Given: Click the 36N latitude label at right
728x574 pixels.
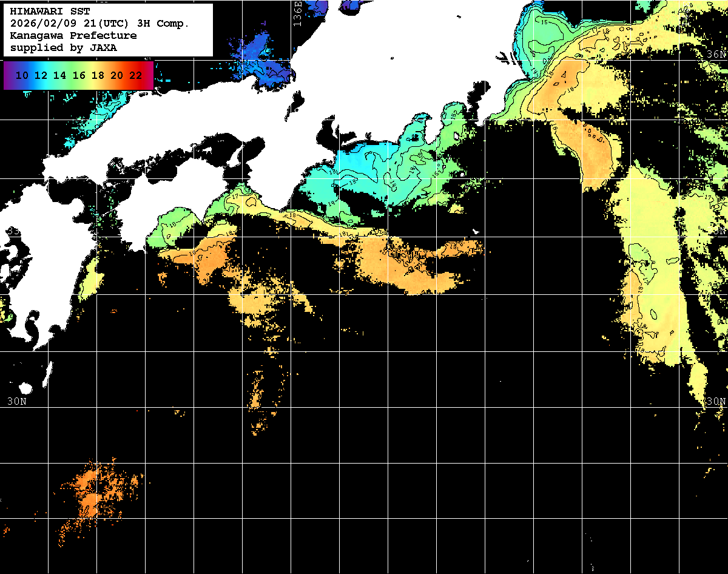Looking at the screenshot, I should [x=716, y=54].
